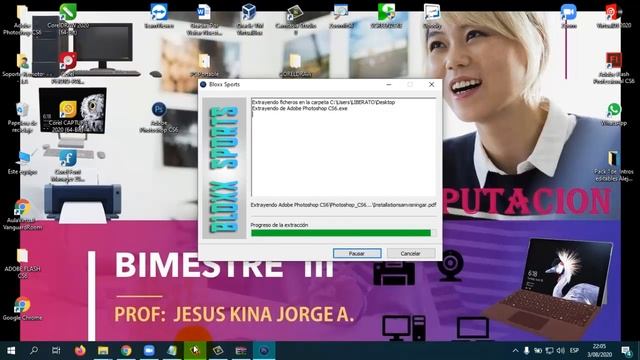The height and width of the screenshot is (360, 640).
Task: Open the Adobe Photoshop CS6 folder on desktop
Action: pos(22,20)
